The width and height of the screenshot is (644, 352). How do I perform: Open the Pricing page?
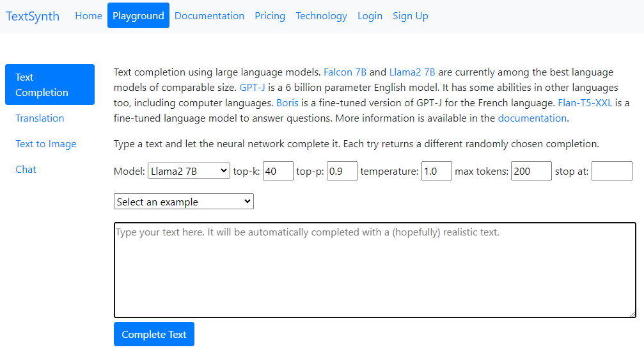click(x=270, y=16)
